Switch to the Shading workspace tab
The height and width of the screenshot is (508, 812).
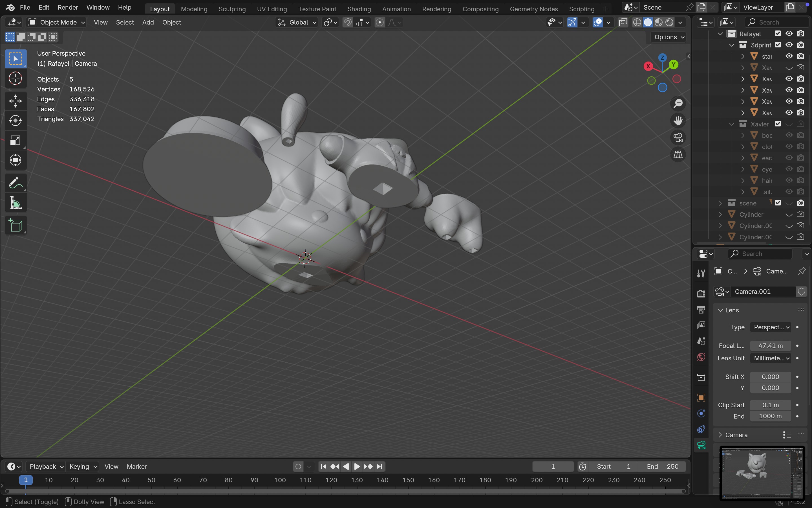coord(359,9)
